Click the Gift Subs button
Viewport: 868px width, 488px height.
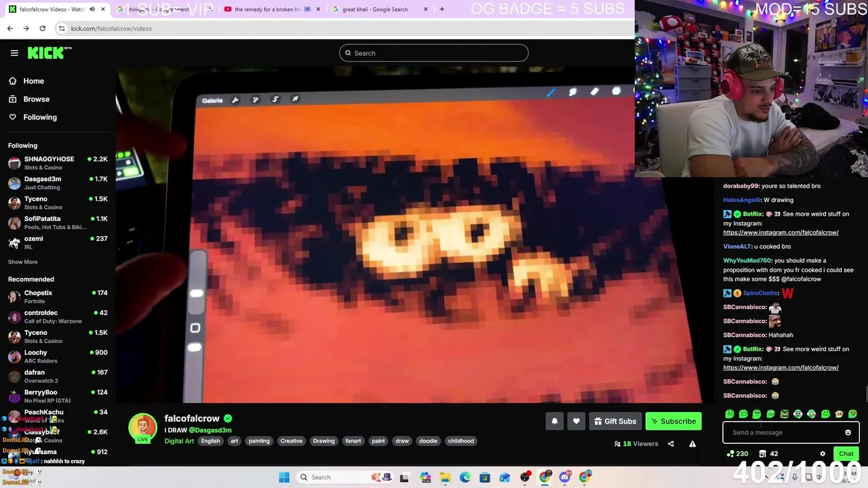point(615,422)
